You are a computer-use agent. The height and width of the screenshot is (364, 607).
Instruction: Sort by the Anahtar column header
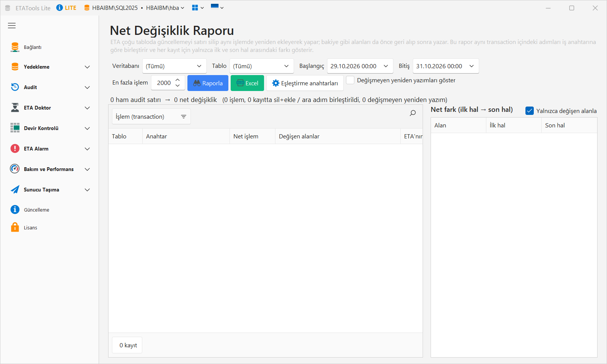pos(186,136)
